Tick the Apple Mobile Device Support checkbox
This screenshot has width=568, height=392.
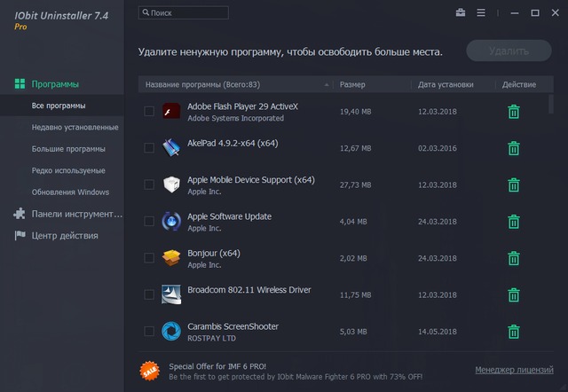pyautogui.click(x=149, y=184)
